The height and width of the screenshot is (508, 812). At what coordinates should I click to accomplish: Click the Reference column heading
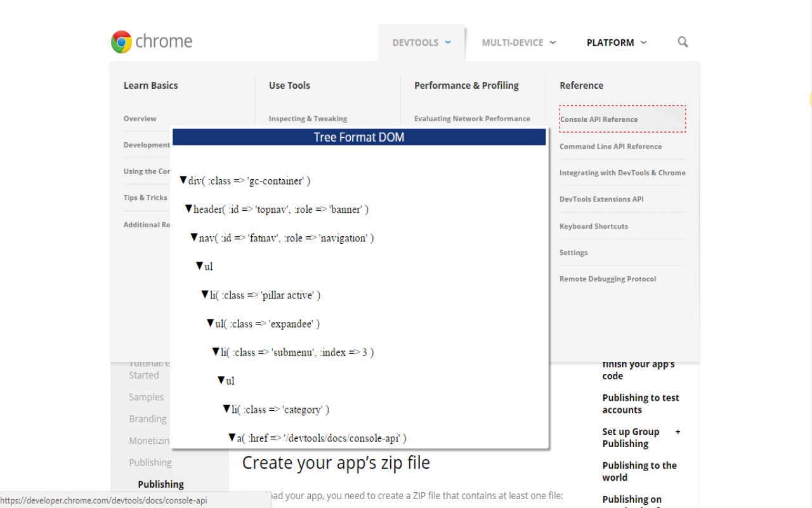pos(581,86)
